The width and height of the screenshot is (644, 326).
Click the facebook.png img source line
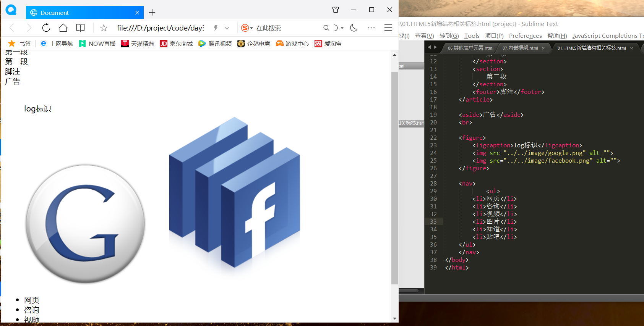click(546, 161)
